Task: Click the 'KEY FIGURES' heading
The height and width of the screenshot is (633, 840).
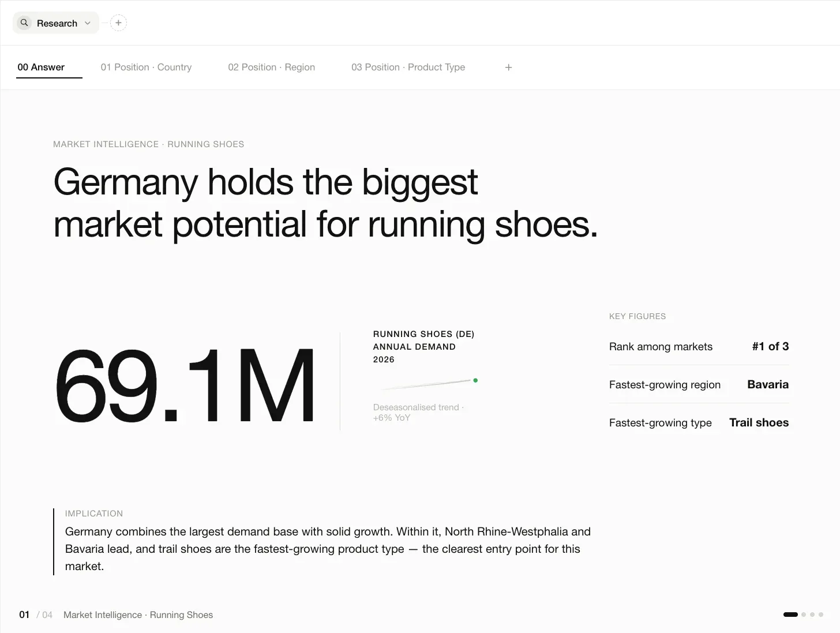Action: click(x=637, y=316)
